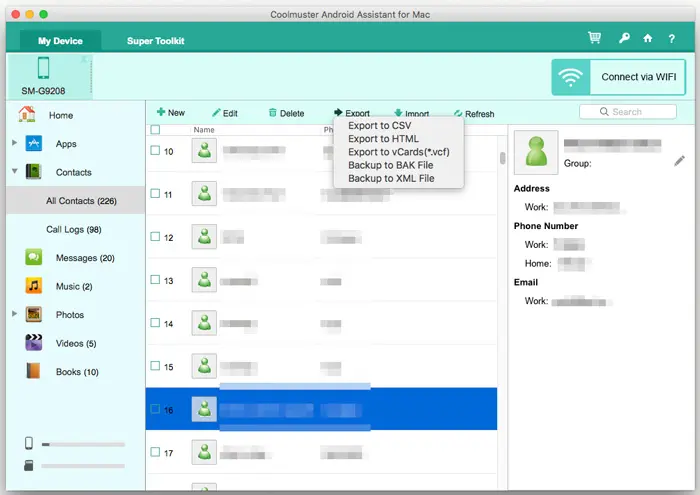
Task: Click the avatar of contact 10
Action: pos(204,150)
